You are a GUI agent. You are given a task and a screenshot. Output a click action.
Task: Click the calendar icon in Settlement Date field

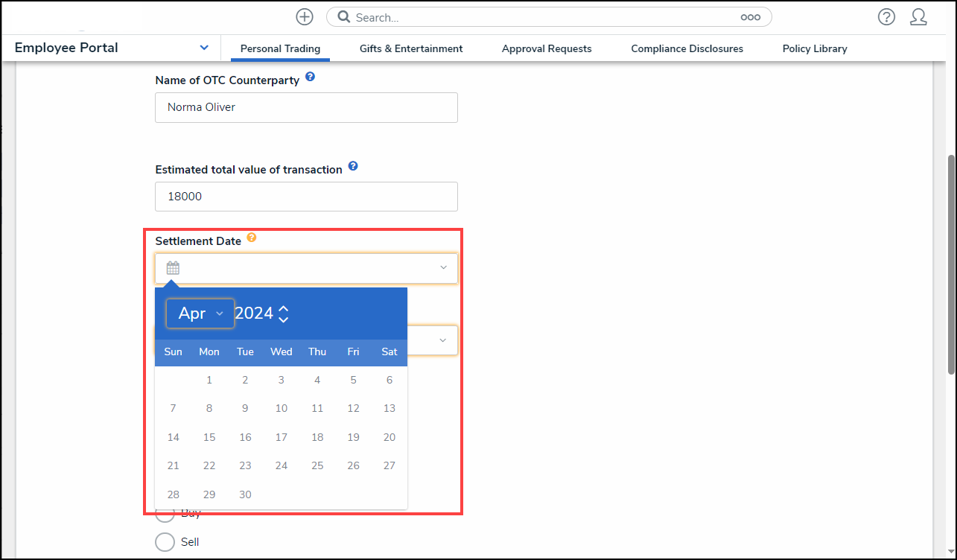coord(173,268)
